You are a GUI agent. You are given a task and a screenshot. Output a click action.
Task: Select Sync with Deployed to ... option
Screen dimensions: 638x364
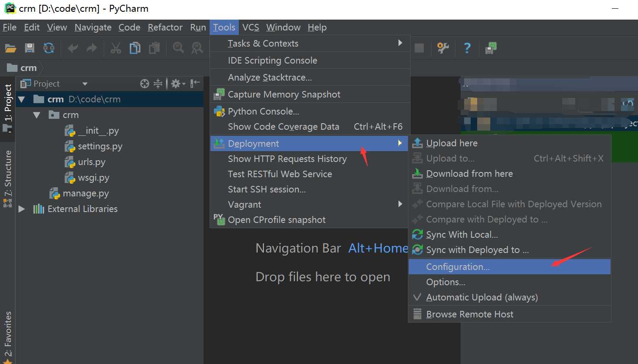[x=509, y=250]
